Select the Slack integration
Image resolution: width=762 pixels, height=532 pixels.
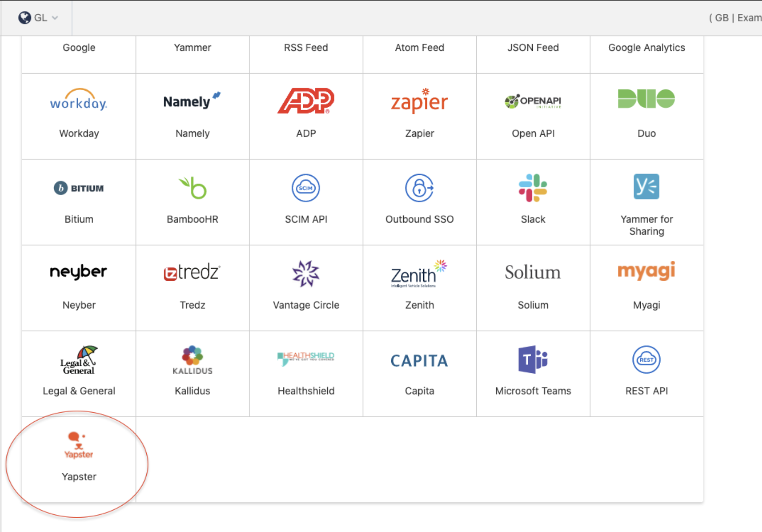(533, 199)
